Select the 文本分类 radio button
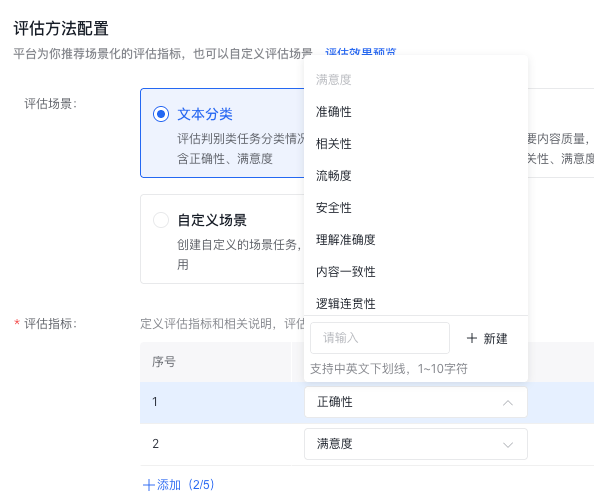 pos(161,114)
